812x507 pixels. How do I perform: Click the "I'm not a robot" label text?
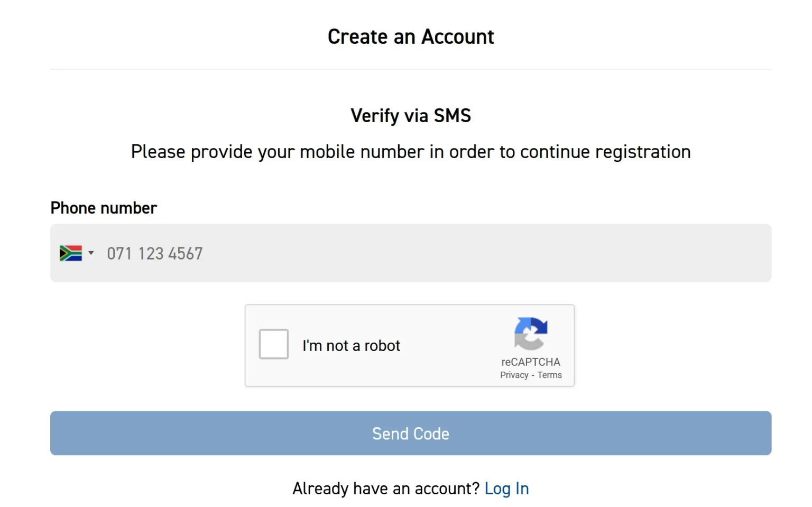pyautogui.click(x=351, y=346)
